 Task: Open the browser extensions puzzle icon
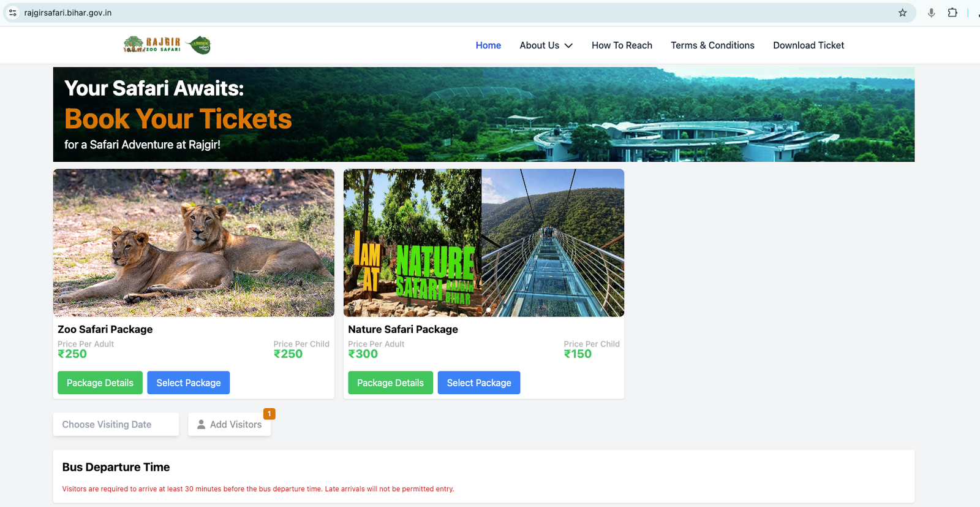click(952, 12)
